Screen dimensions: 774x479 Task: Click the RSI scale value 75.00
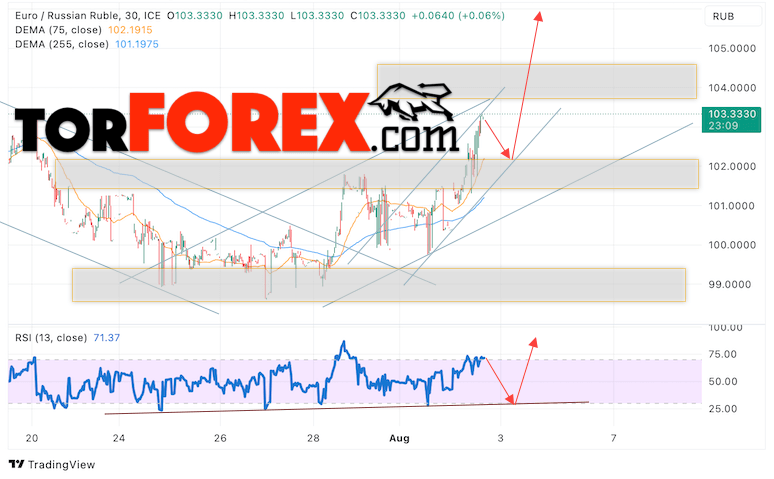723,354
